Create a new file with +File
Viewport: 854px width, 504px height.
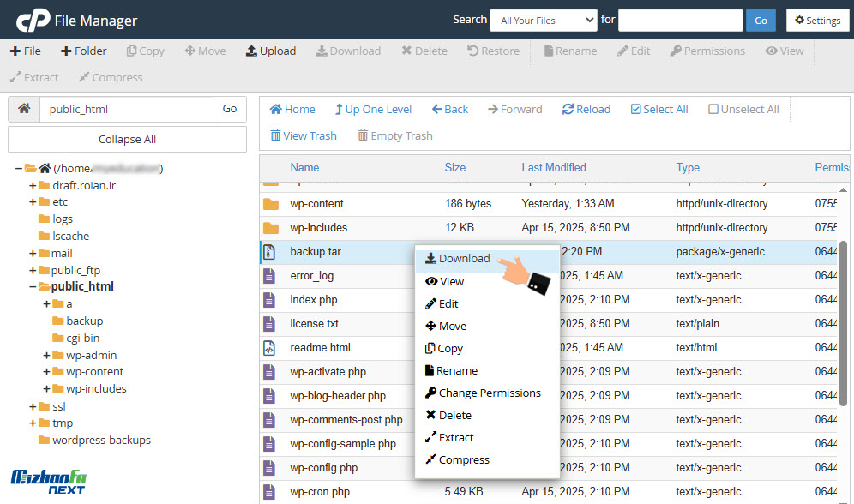click(x=26, y=51)
